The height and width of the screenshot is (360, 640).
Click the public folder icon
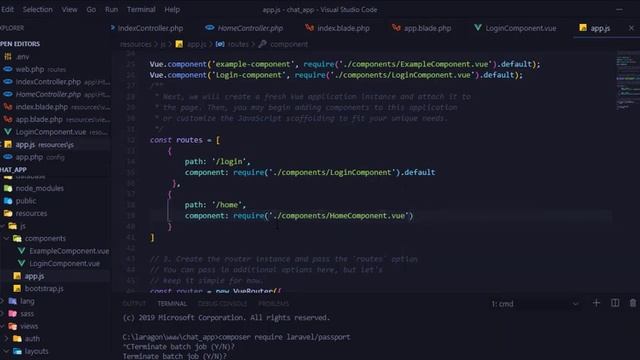8,201
